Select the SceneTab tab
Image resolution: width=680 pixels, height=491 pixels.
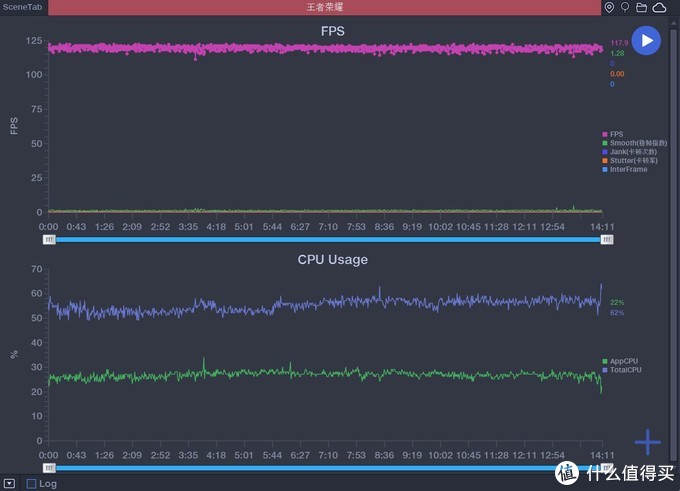click(x=22, y=7)
